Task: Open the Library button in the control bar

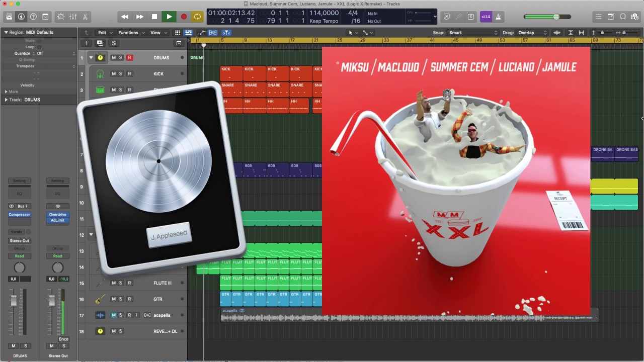Action: point(9,17)
